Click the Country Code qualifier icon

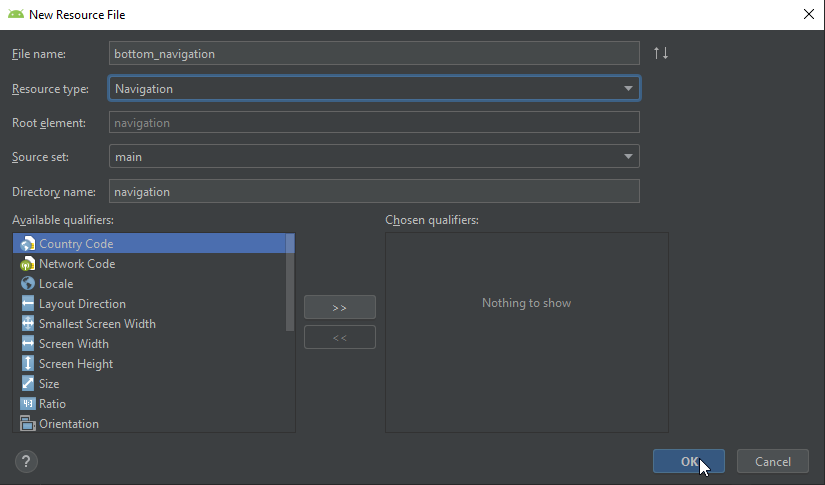(x=27, y=244)
